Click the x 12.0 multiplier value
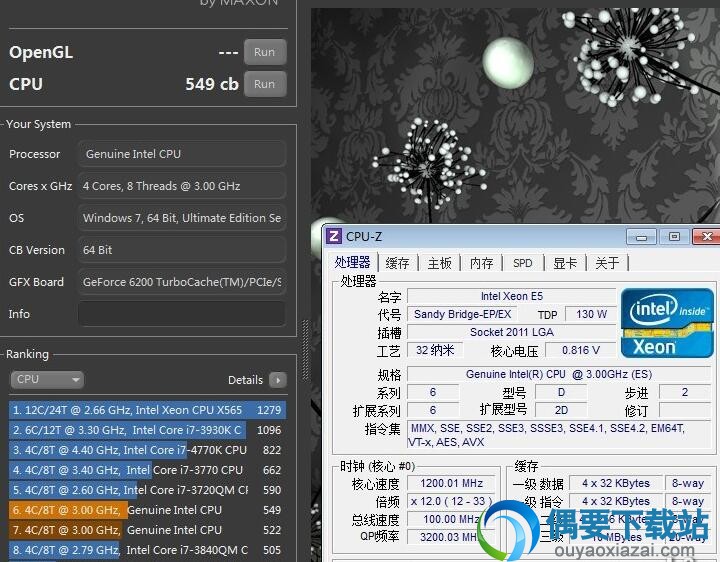 (451, 501)
